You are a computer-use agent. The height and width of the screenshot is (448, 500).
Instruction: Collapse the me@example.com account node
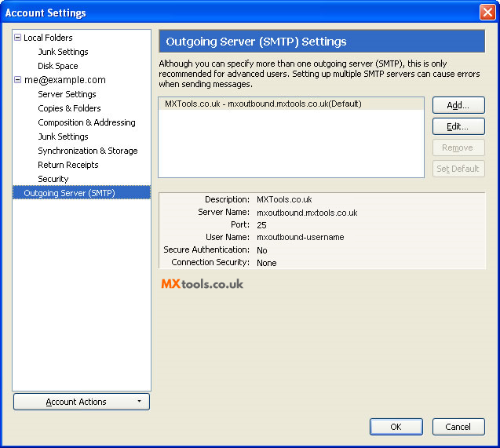point(18,80)
